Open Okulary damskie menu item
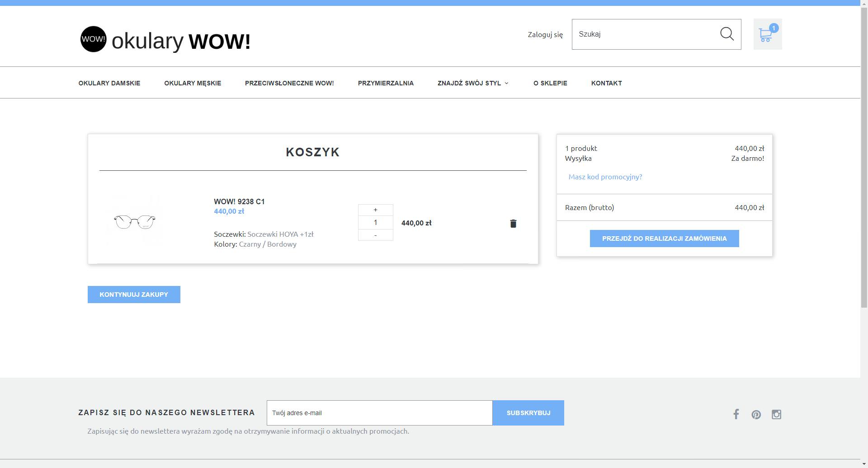 109,83
